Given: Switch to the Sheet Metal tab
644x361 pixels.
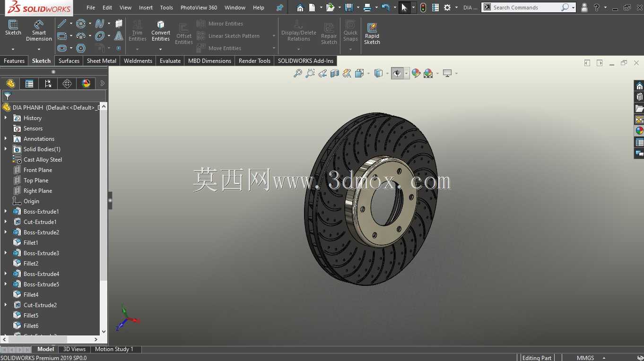Looking at the screenshot, I should (x=102, y=61).
